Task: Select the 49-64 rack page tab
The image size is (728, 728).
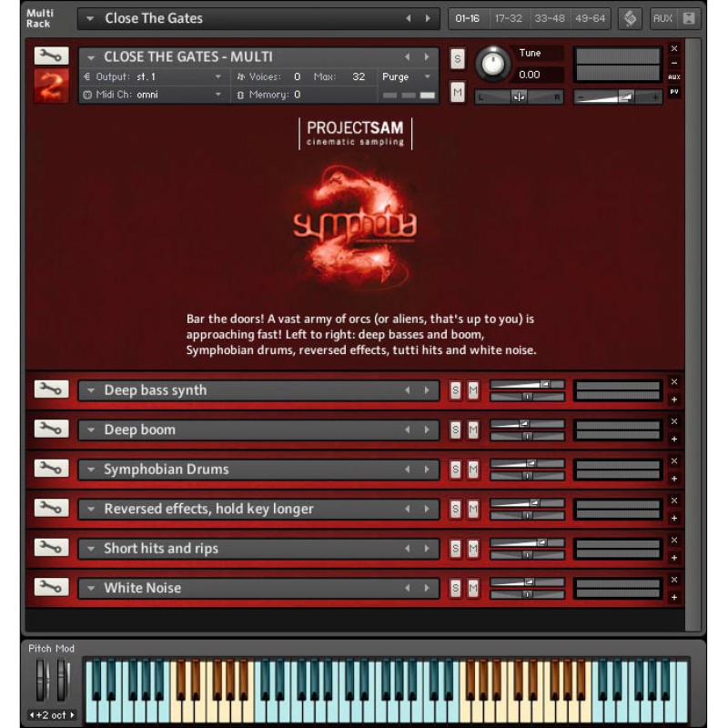Action: (x=590, y=18)
